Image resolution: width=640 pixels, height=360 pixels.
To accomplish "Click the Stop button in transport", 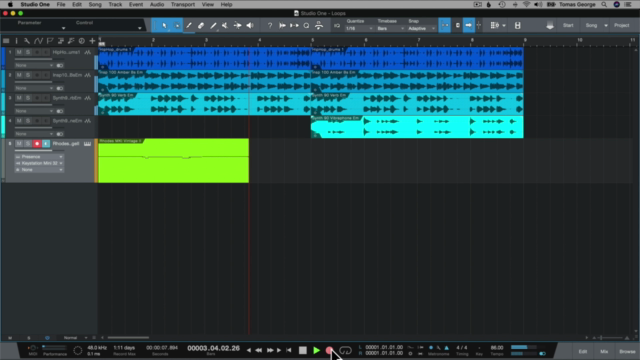I will coord(302,350).
